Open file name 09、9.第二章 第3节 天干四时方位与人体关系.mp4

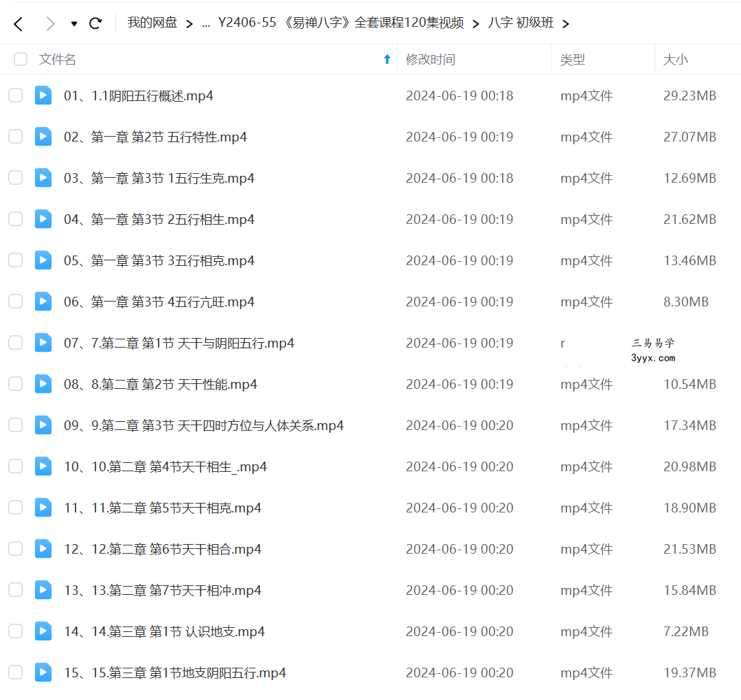click(x=204, y=425)
